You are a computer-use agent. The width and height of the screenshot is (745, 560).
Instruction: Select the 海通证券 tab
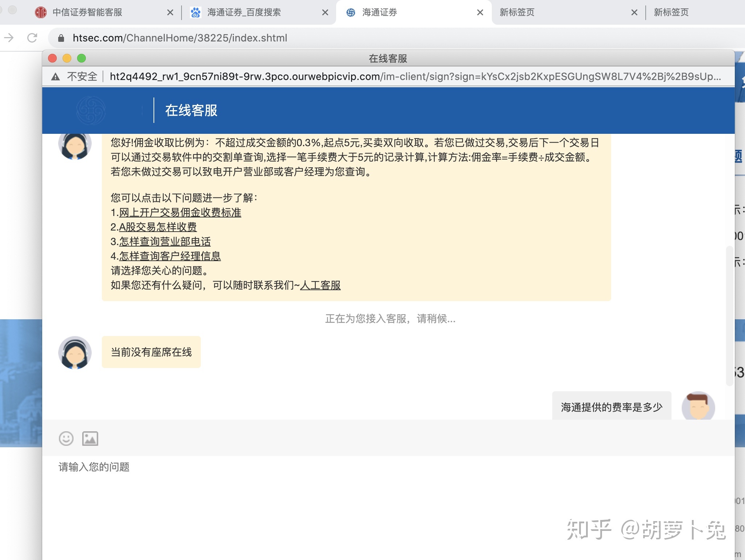pos(379,12)
